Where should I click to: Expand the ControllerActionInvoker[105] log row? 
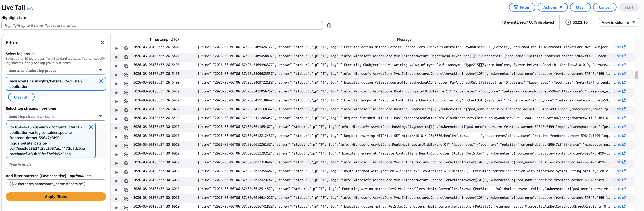click(116, 75)
